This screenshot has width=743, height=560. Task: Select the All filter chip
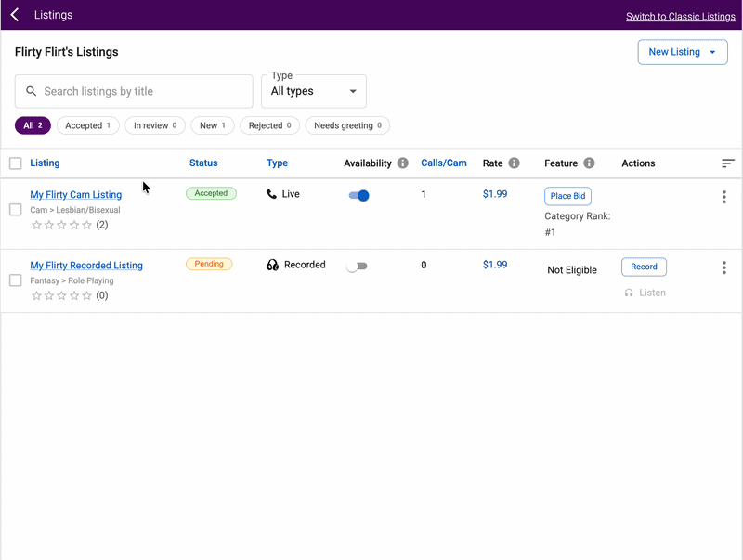click(x=33, y=125)
